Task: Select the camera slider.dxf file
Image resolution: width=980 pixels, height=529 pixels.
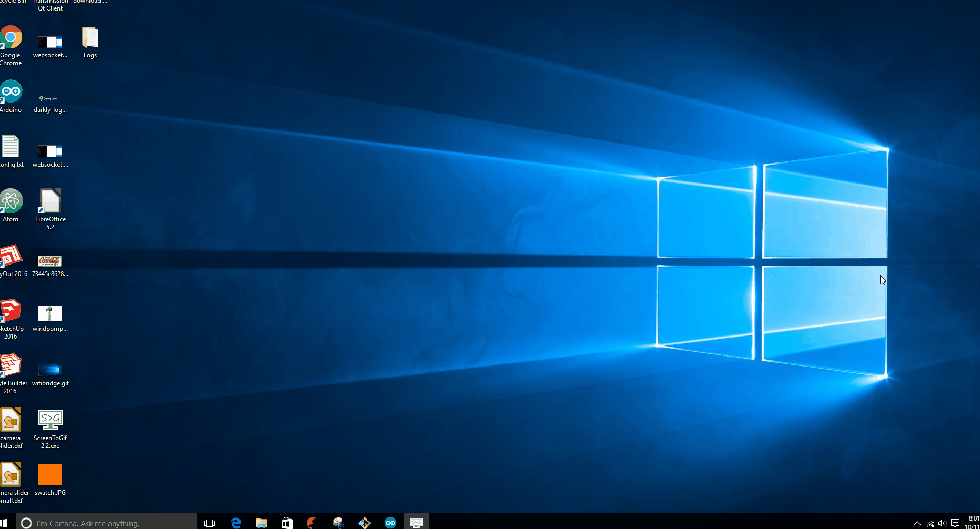Action: click(x=11, y=429)
